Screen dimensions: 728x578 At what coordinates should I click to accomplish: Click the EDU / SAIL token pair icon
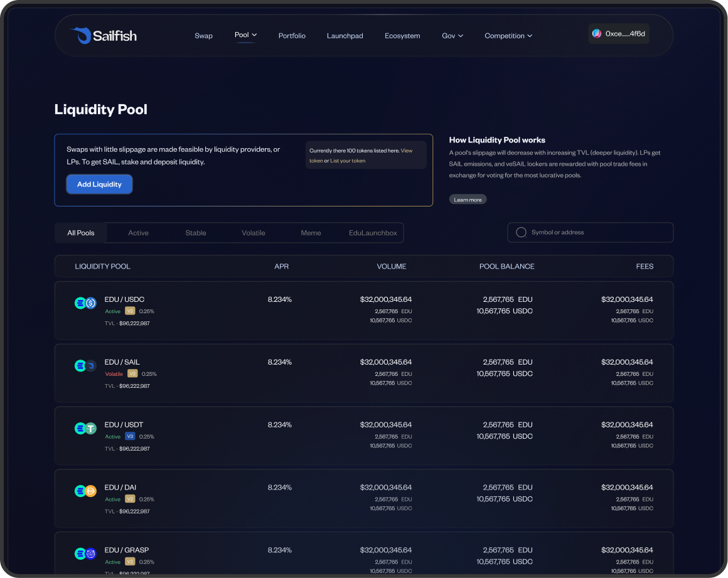point(85,366)
